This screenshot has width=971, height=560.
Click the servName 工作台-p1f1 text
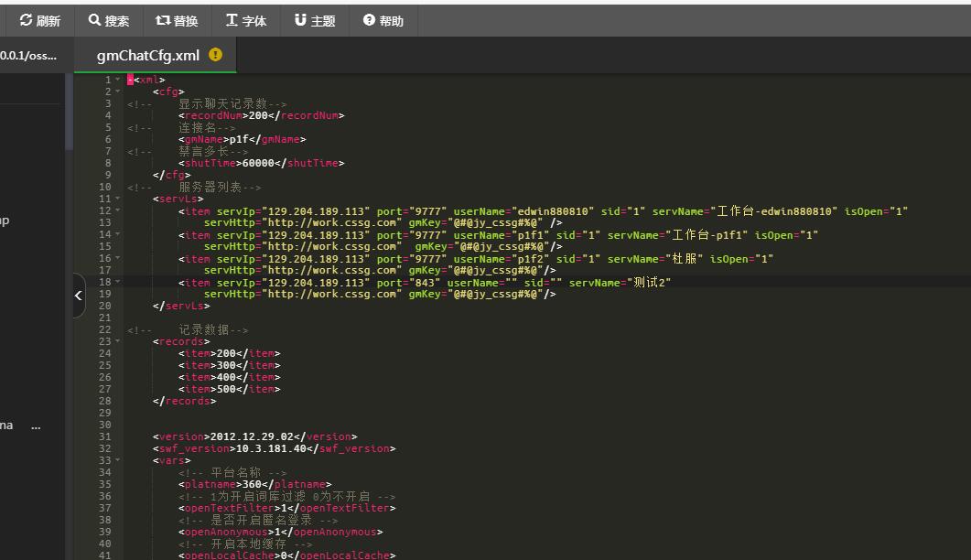(x=709, y=235)
